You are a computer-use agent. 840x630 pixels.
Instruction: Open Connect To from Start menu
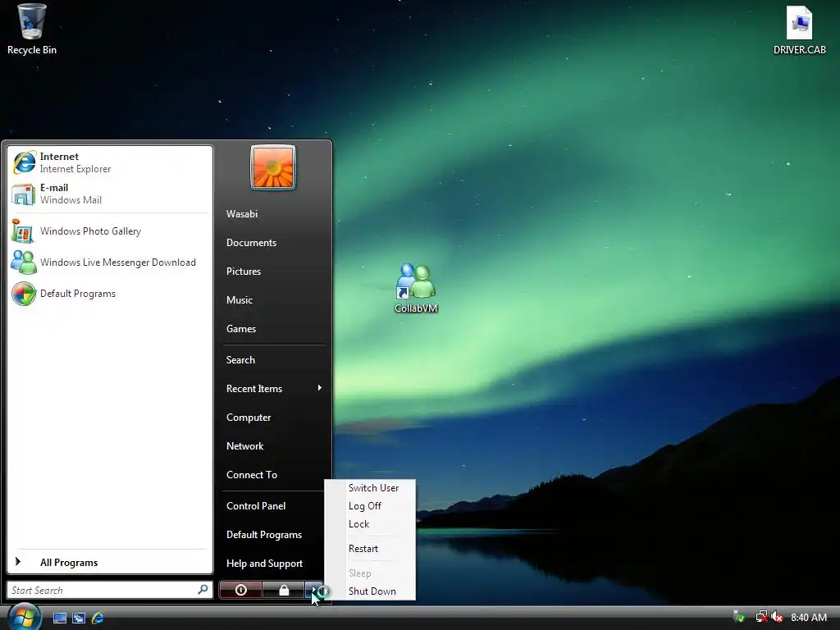[251, 475]
